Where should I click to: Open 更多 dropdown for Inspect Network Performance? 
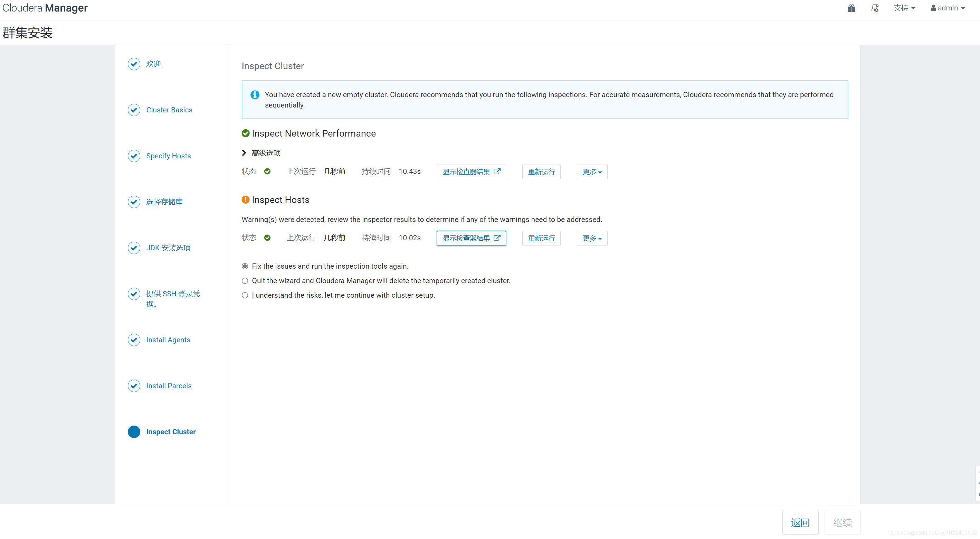(x=592, y=172)
